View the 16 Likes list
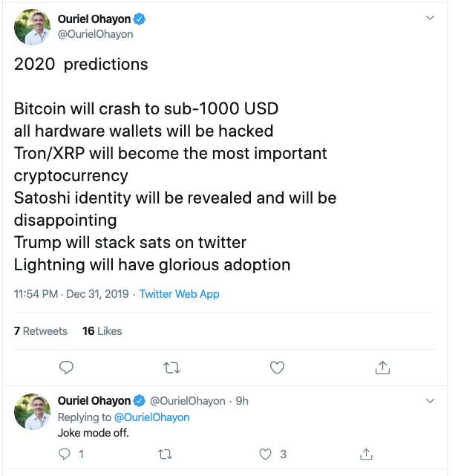 point(102,331)
